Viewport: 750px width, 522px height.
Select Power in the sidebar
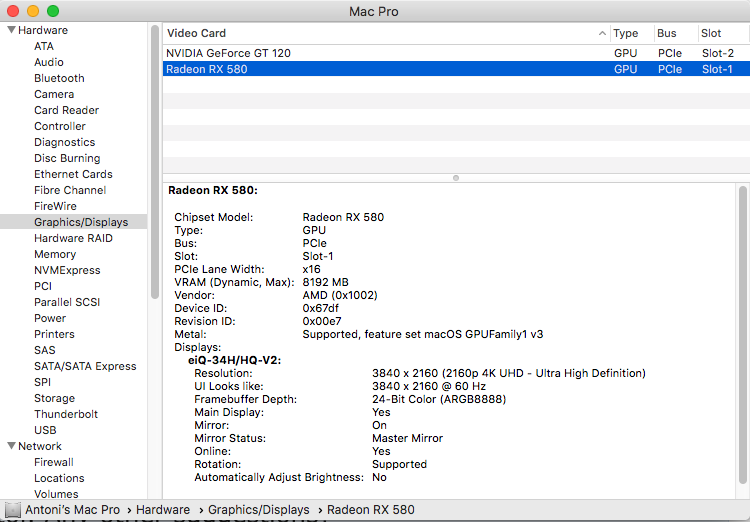(50, 318)
